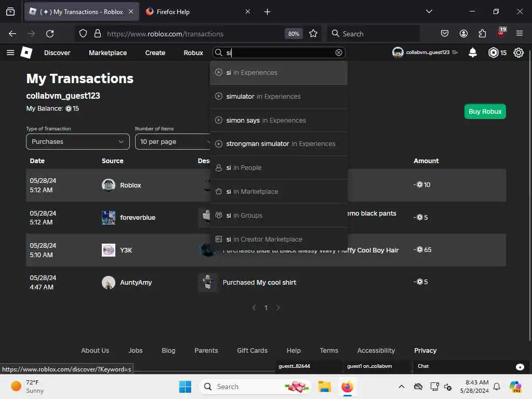
Task: Click the AuntyAmy source name
Action: [x=136, y=282]
